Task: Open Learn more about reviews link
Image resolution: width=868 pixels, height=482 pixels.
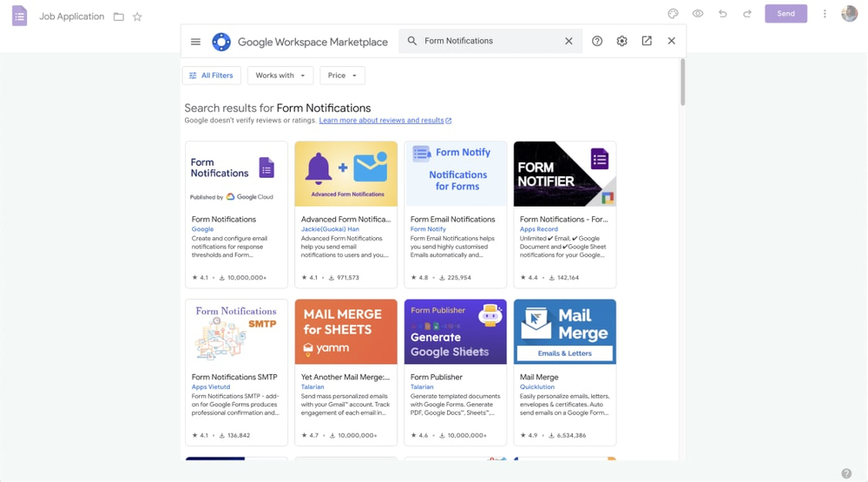Action: [381, 121]
